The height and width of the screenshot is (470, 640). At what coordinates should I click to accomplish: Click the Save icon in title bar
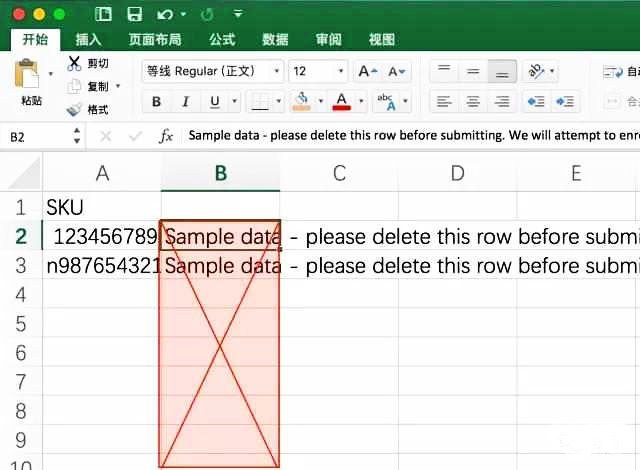pyautogui.click(x=134, y=14)
